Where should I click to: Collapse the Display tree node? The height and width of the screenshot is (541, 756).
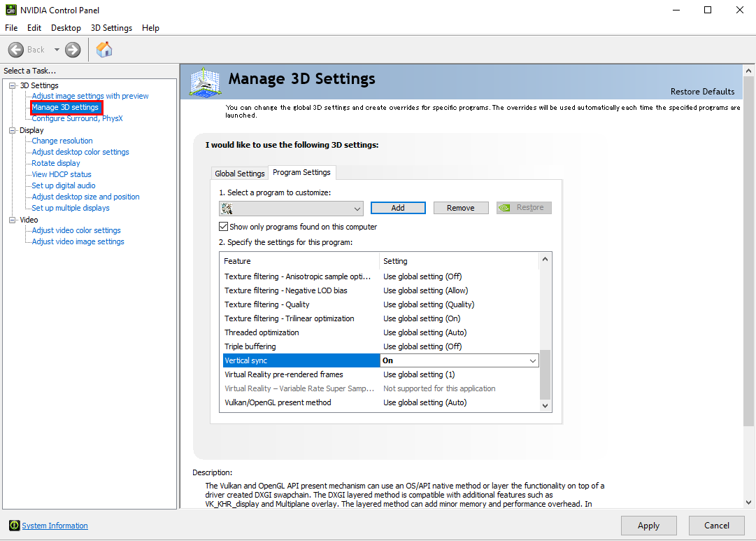[x=13, y=130]
